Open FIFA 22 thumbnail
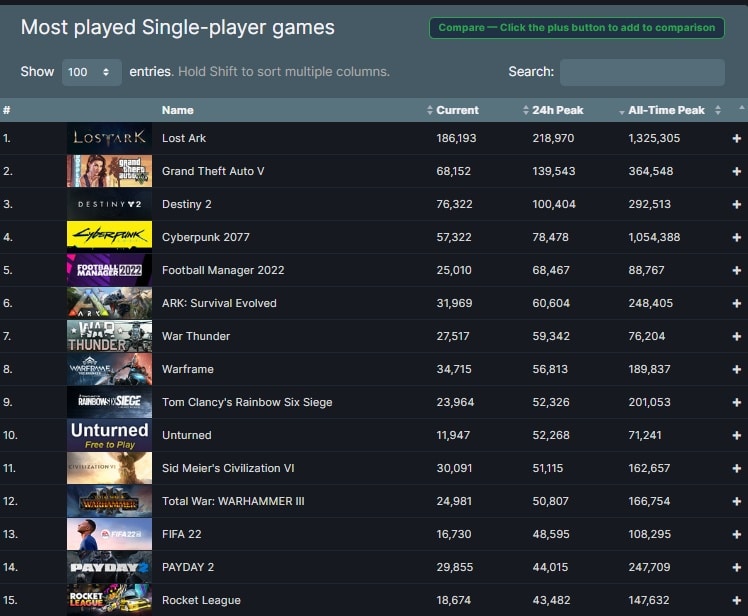 tap(109, 534)
